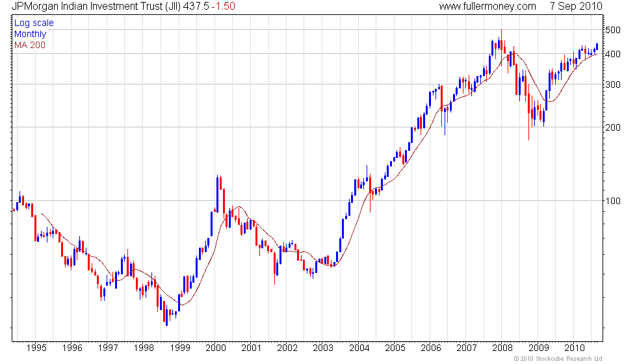Click the 1998 year label
The width and height of the screenshot is (637, 364).
pyautogui.click(x=144, y=348)
